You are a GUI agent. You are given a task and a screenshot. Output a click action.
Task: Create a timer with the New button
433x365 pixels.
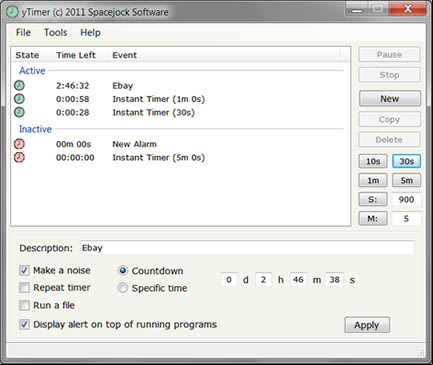pyautogui.click(x=390, y=99)
